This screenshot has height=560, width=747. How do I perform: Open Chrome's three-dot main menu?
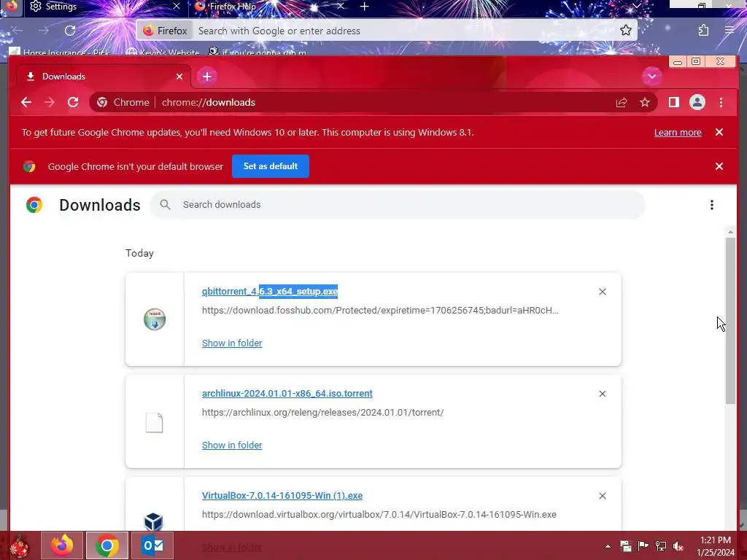tap(721, 102)
